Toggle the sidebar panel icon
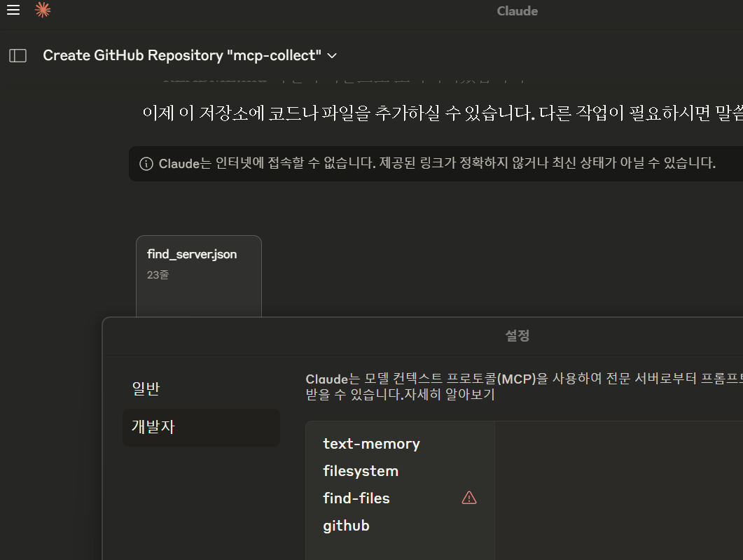 18,56
